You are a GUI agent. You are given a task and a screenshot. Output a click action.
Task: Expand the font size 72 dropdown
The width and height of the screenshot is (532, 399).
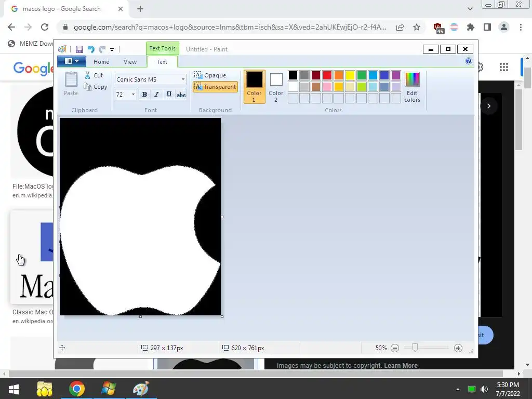(134, 95)
